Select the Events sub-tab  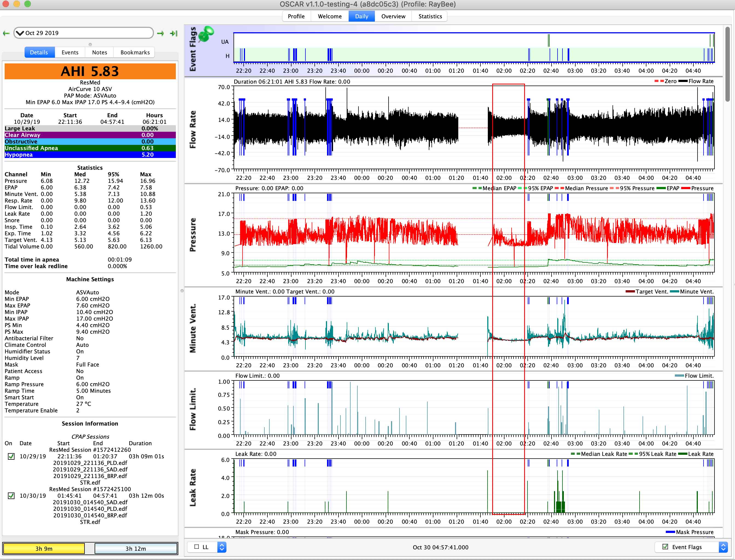click(x=70, y=52)
